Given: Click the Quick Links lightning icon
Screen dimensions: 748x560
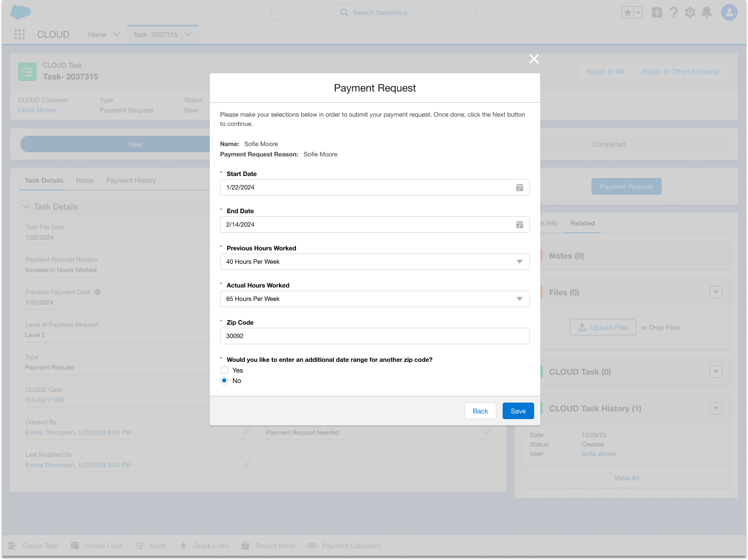Looking at the screenshot, I should (x=182, y=546).
